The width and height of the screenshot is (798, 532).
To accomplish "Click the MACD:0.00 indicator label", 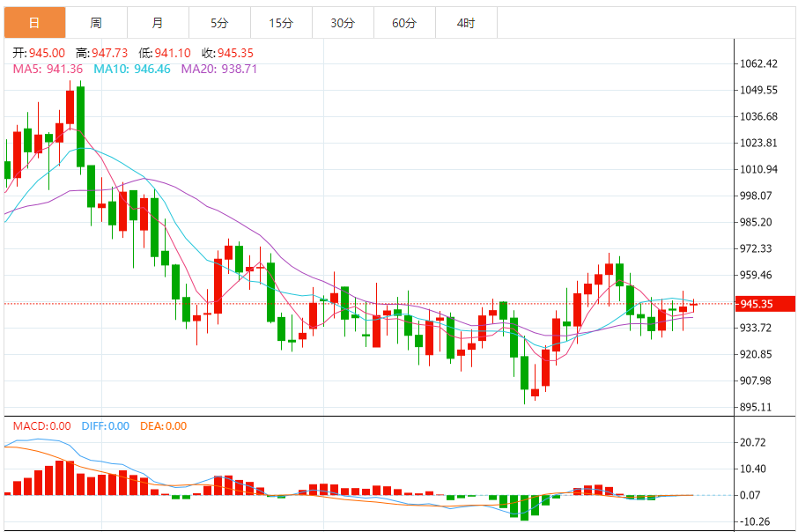I will (41, 426).
